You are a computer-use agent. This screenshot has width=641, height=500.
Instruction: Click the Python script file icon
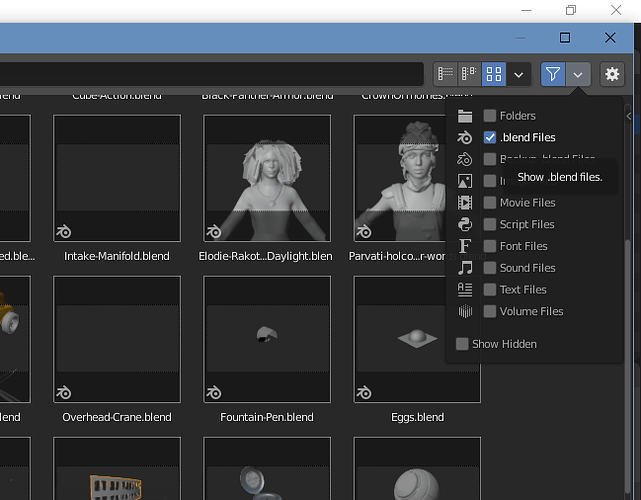coord(465,224)
